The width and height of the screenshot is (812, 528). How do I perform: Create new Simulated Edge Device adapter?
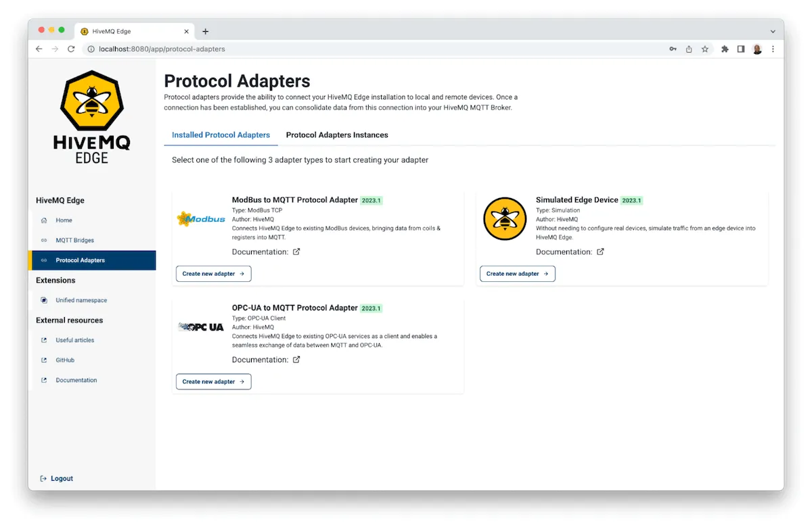(x=518, y=274)
